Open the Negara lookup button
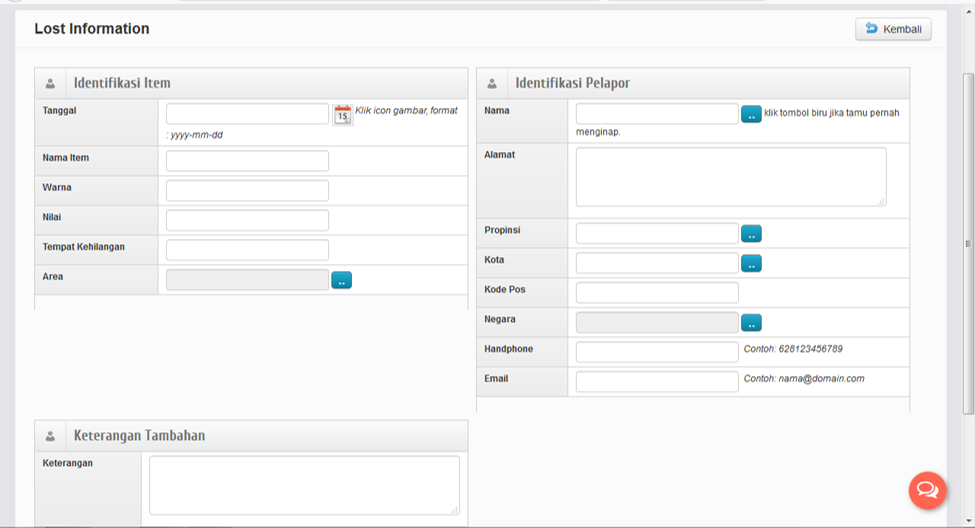 click(x=751, y=322)
